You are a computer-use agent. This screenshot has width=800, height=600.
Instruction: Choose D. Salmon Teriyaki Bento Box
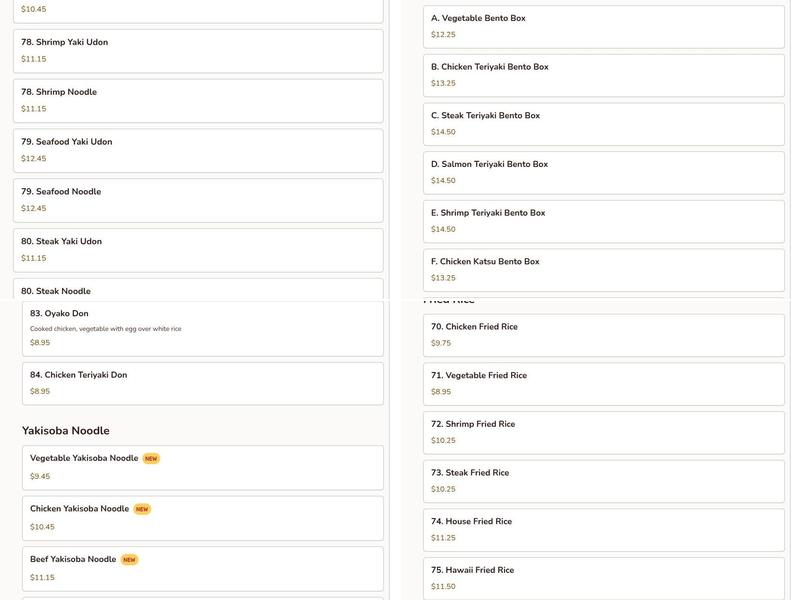[603, 172]
